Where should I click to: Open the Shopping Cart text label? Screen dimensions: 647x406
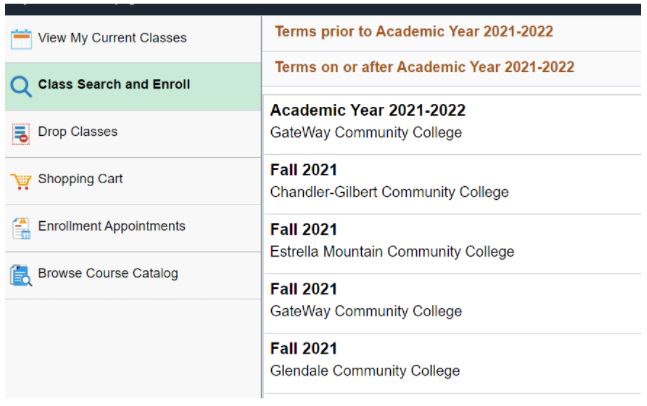pyautogui.click(x=80, y=179)
